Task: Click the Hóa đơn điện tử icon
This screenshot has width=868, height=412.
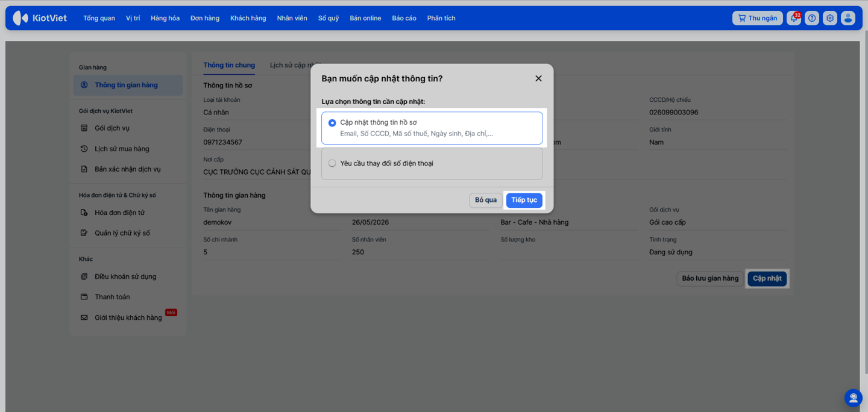Action: point(84,213)
